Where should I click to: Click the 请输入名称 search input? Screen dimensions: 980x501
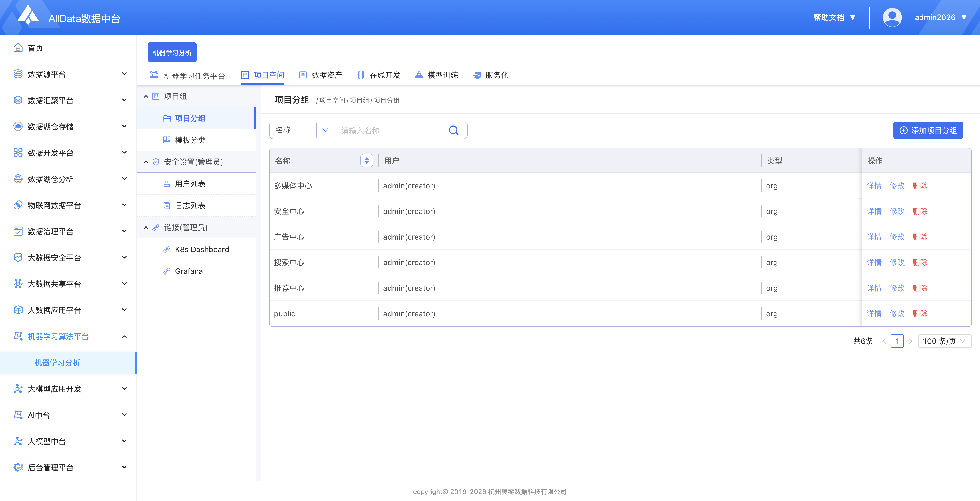tap(387, 130)
